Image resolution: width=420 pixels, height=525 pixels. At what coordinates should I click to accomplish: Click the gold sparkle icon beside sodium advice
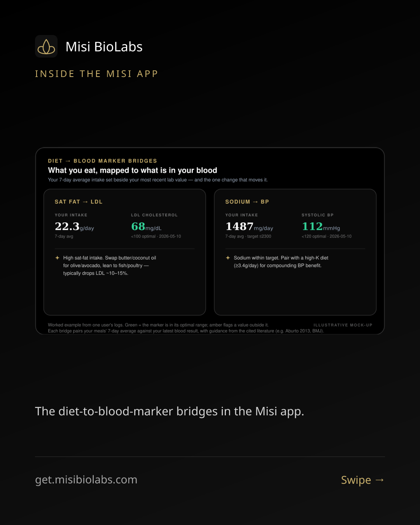(x=228, y=258)
